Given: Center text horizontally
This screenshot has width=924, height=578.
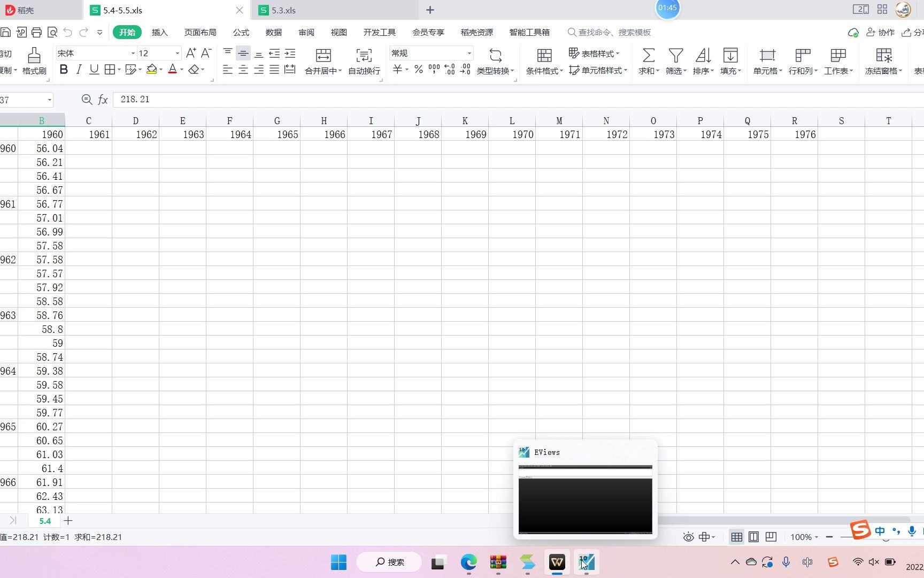Looking at the screenshot, I should tap(243, 70).
